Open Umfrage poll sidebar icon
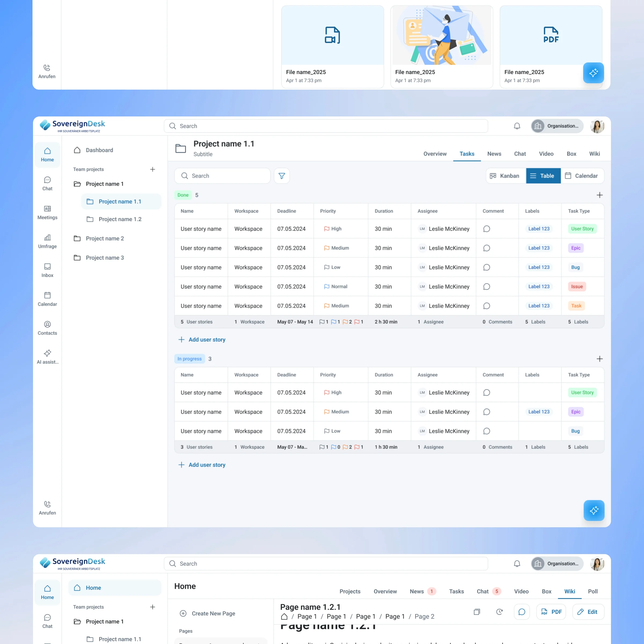644x644 pixels. pyautogui.click(x=47, y=241)
